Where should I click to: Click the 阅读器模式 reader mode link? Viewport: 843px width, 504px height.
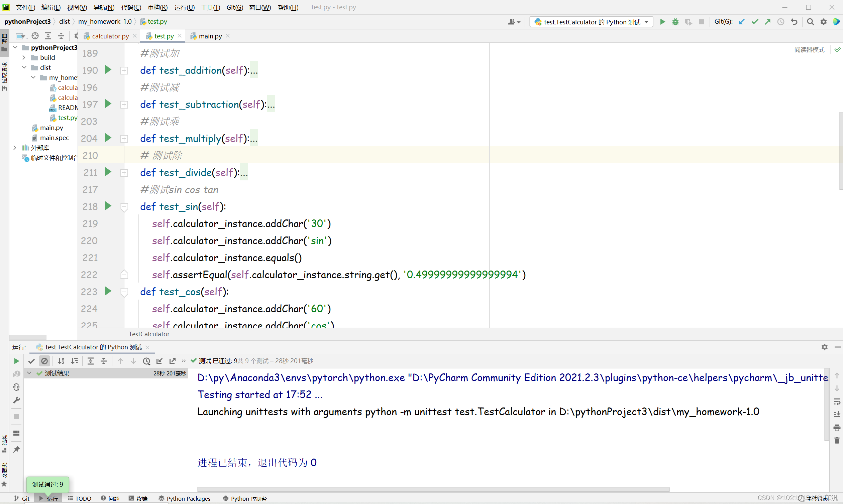[x=809, y=50]
